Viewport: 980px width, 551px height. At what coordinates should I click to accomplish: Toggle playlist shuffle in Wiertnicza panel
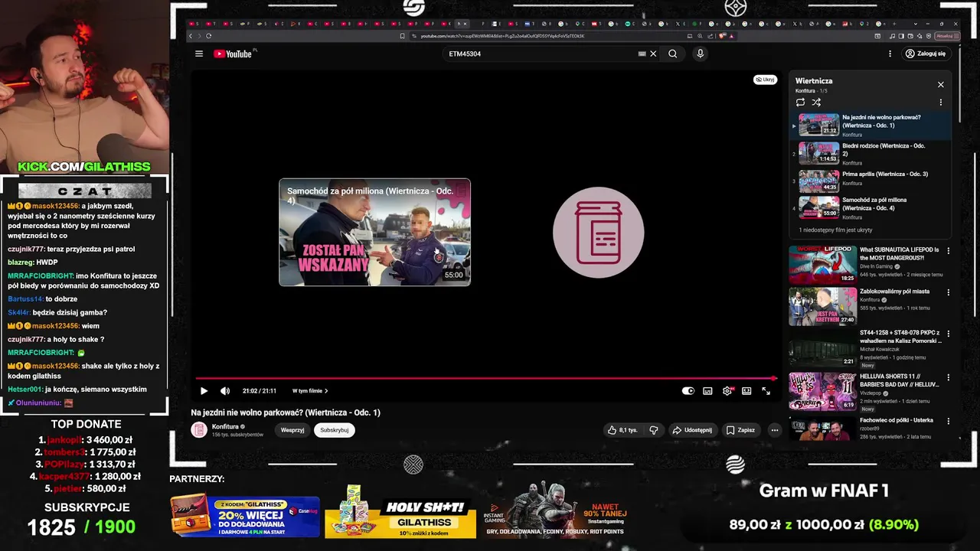point(816,103)
